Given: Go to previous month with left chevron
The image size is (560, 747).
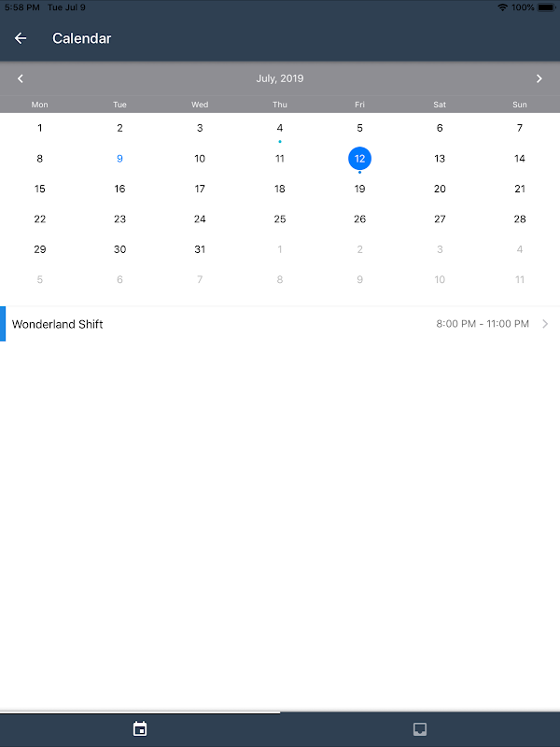Looking at the screenshot, I should pyautogui.click(x=20, y=78).
